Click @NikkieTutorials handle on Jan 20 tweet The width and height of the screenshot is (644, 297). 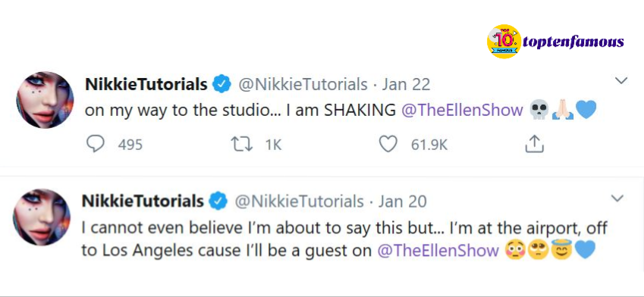(299, 201)
